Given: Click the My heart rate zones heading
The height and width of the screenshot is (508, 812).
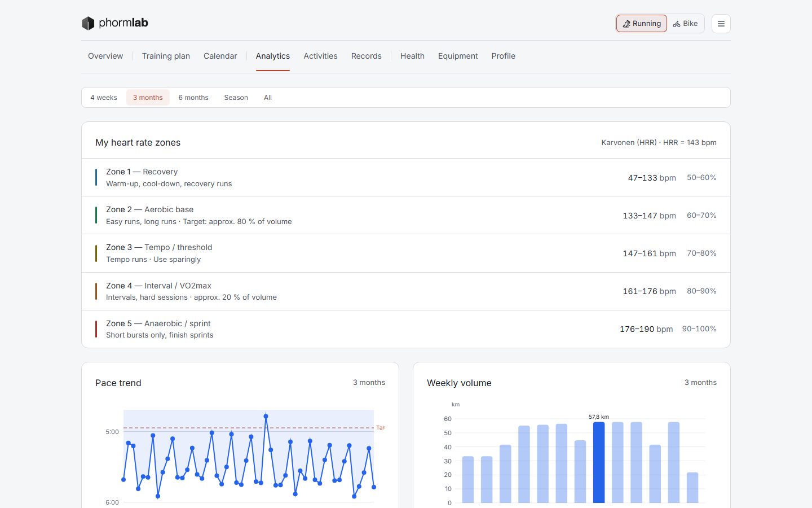Looking at the screenshot, I should click(x=138, y=142).
